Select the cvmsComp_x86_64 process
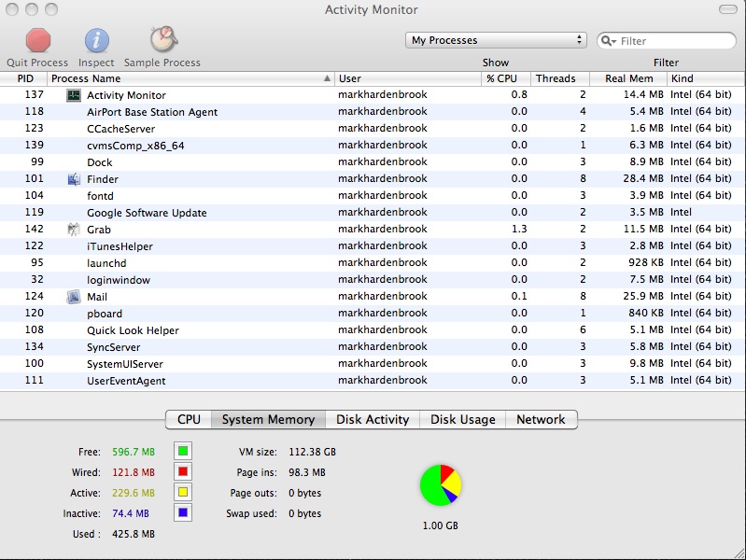This screenshot has width=746, height=560. 373,145
